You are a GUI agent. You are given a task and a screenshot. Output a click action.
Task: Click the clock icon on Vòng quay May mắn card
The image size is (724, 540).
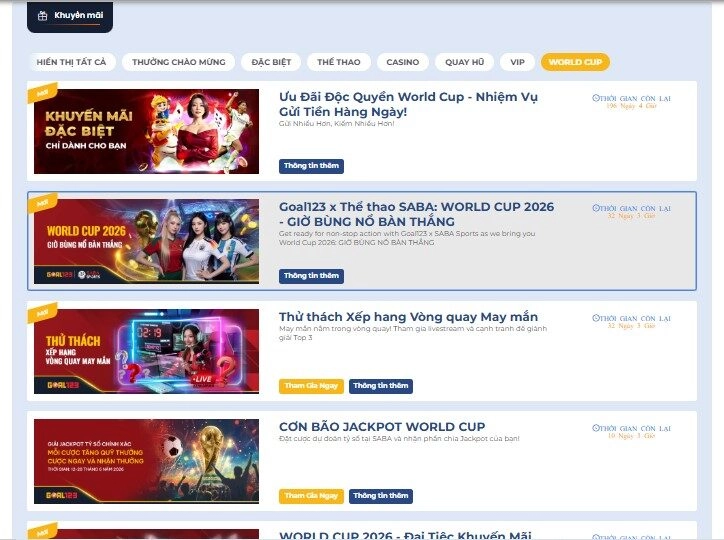pos(596,318)
